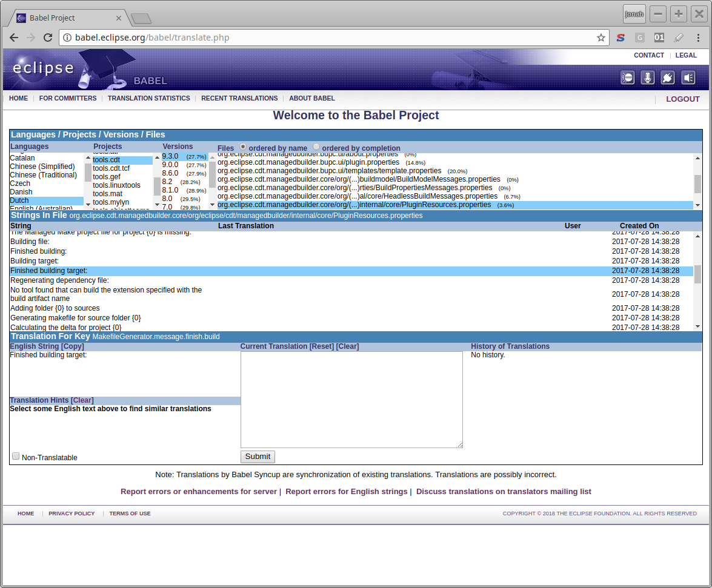712x588 pixels.
Task: Click the grey G extension icon
Action: (x=640, y=38)
